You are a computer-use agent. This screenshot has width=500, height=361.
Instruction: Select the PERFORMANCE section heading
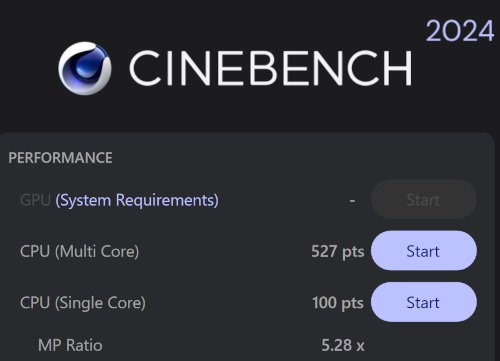[60, 158]
